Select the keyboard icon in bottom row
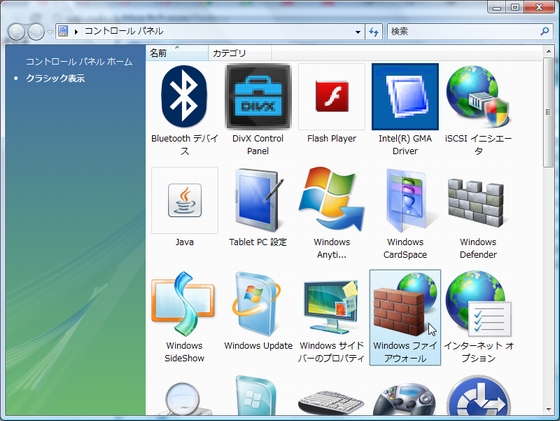The height and width of the screenshot is (421, 560). click(x=331, y=402)
